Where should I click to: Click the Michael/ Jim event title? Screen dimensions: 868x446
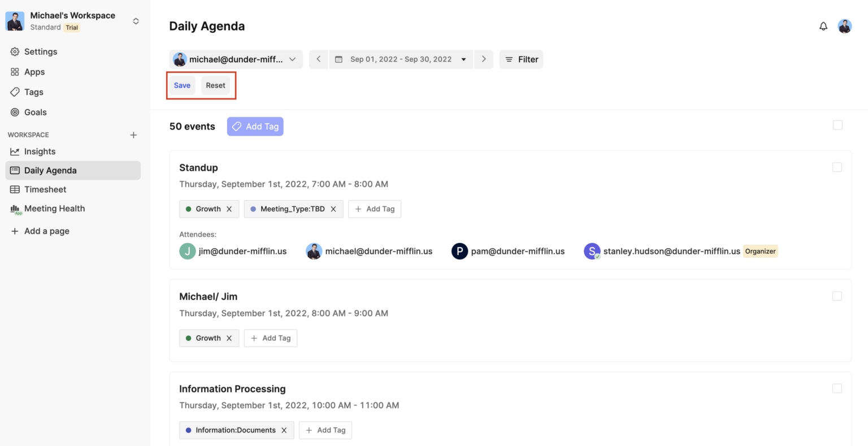pos(208,297)
